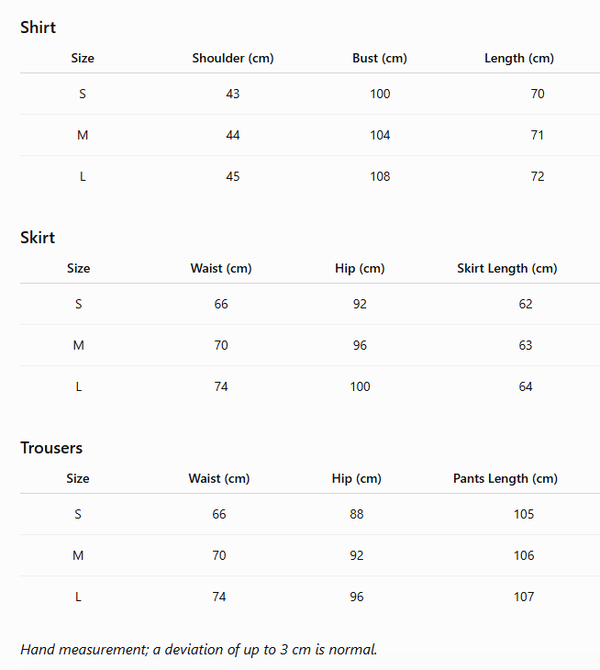Select skirt size L length value 64
Image resolution: width=600 pixels, height=670 pixels.
pyautogui.click(x=526, y=387)
